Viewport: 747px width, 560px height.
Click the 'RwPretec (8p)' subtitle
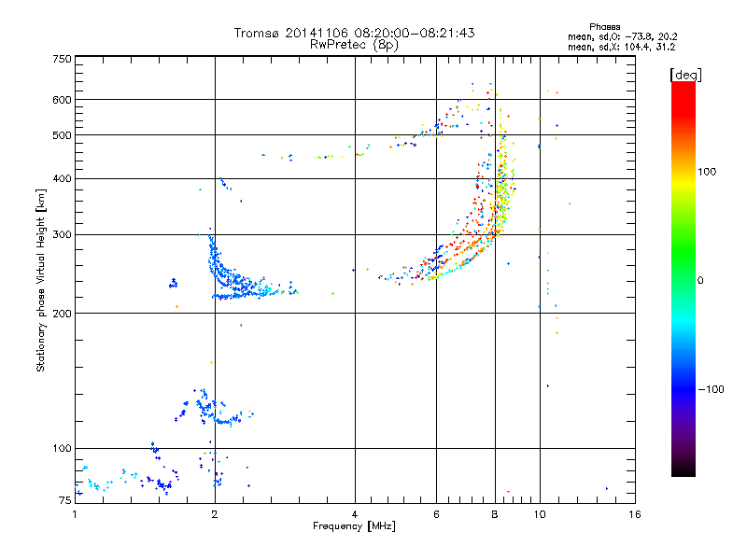tap(354, 45)
